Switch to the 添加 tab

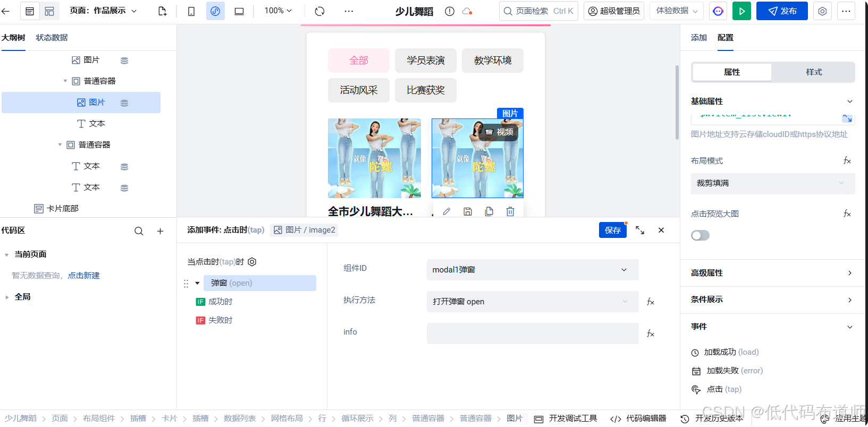(699, 38)
